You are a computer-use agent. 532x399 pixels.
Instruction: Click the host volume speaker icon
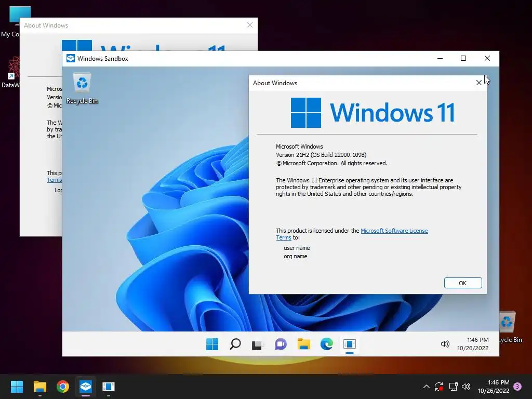[466, 387]
